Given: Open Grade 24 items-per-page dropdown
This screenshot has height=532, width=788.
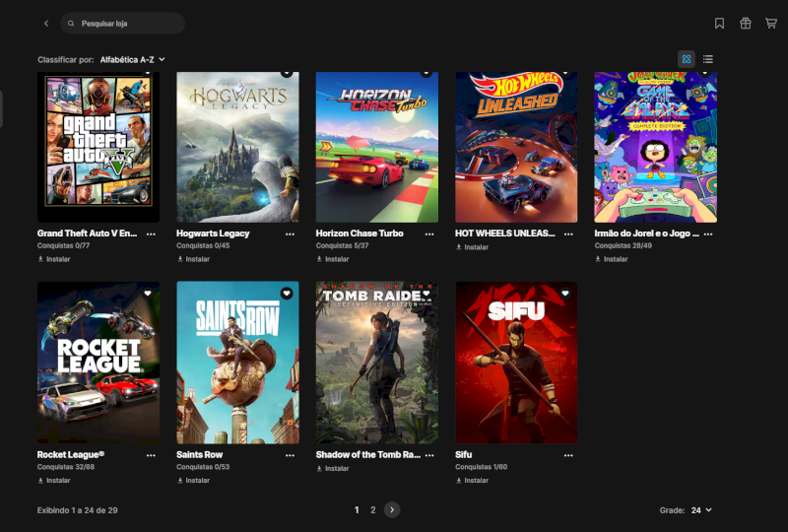Looking at the screenshot, I should pyautogui.click(x=701, y=510).
